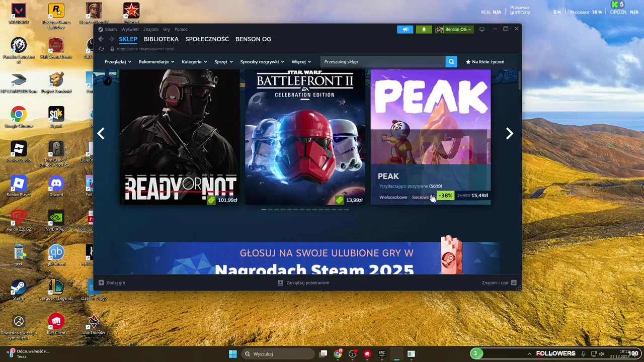Open NVIDIA App desktop shortcut
This screenshot has height=362, width=644.
pyautogui.click(x=56, y=221)
